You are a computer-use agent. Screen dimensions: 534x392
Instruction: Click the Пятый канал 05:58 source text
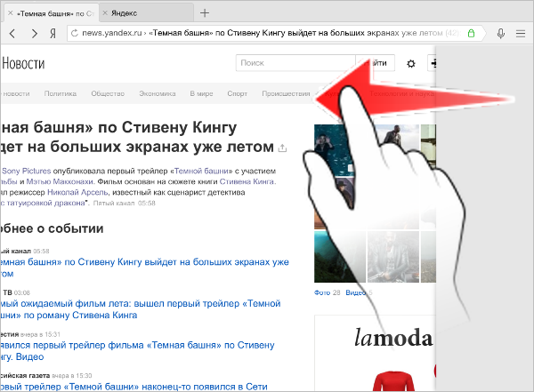tap(125, 204)
